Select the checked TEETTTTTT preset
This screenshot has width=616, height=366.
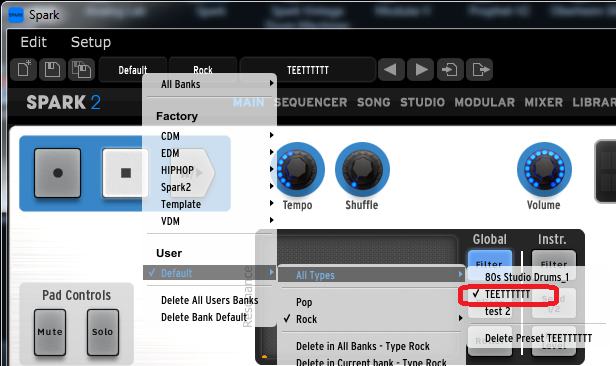508,295
